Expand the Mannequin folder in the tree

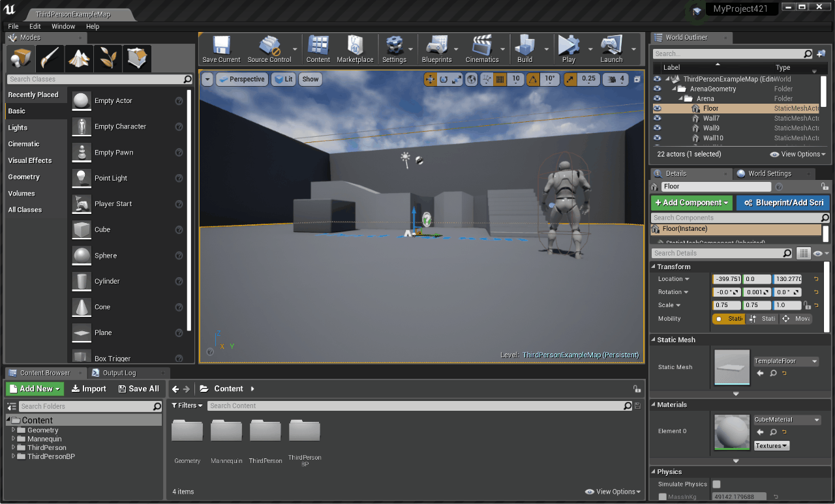(13, 439)
